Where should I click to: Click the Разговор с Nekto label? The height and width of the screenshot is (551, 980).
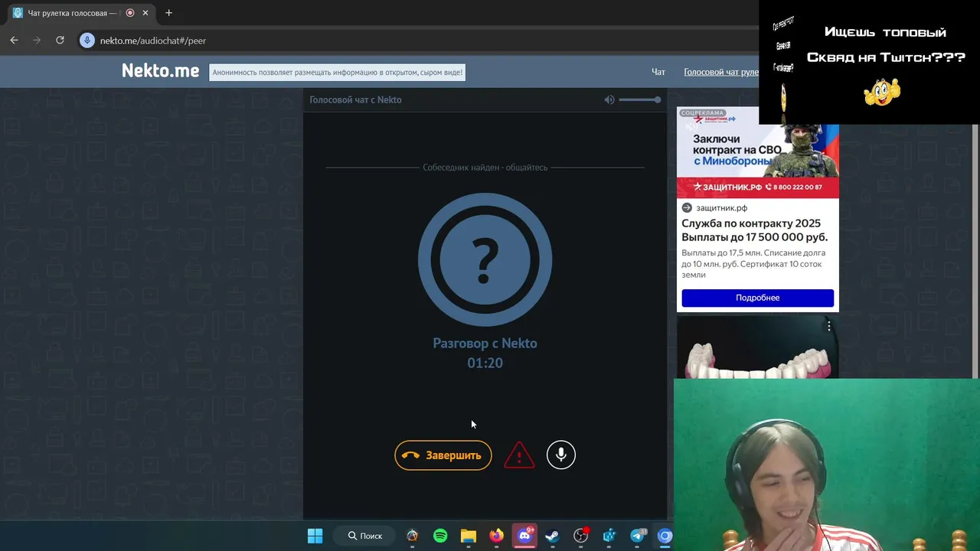click(x=485, y=343)
